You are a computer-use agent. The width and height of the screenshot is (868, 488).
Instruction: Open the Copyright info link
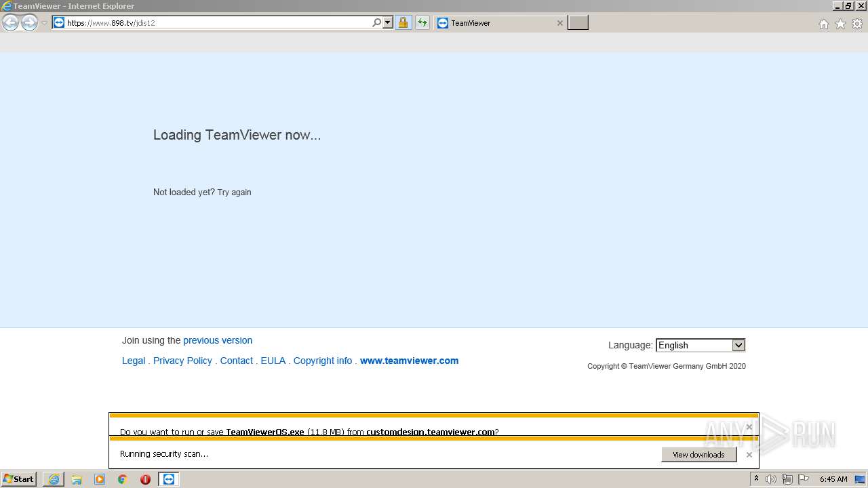click(323, 361)
